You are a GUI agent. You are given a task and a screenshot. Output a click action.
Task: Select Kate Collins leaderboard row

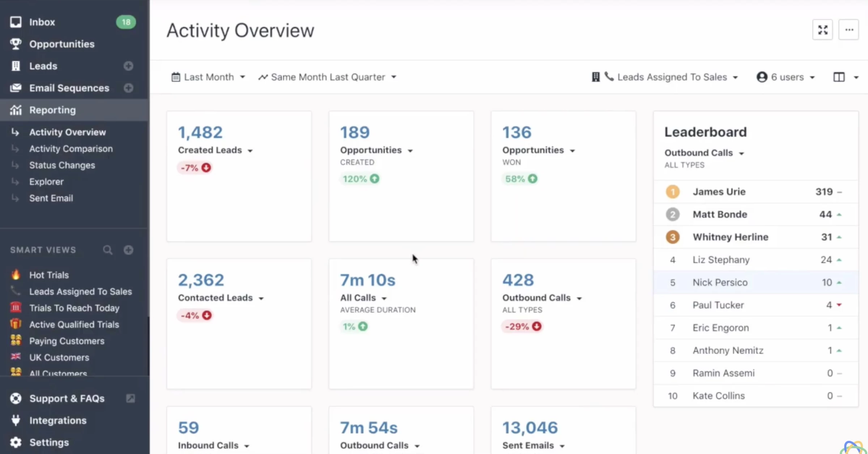(x=756, y=396)
